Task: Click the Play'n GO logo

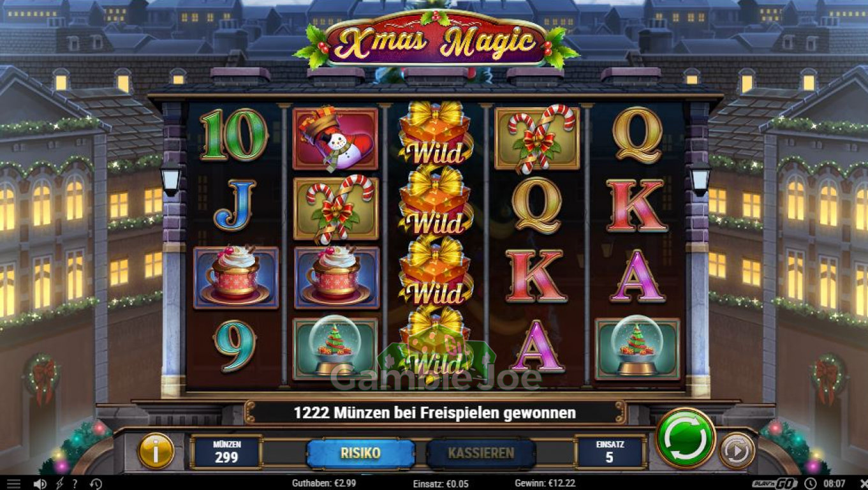Action: (x=774, y=484)
